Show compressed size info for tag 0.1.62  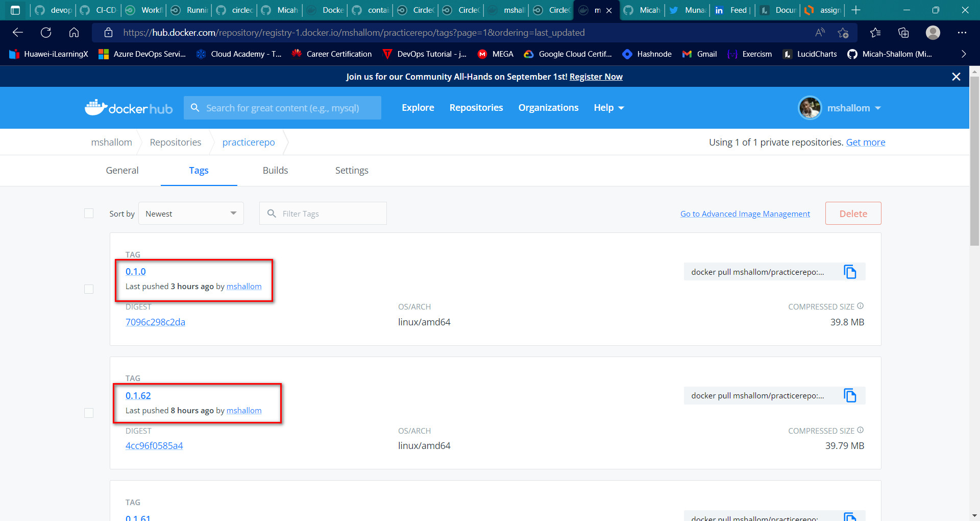click(x=861, y=430)
